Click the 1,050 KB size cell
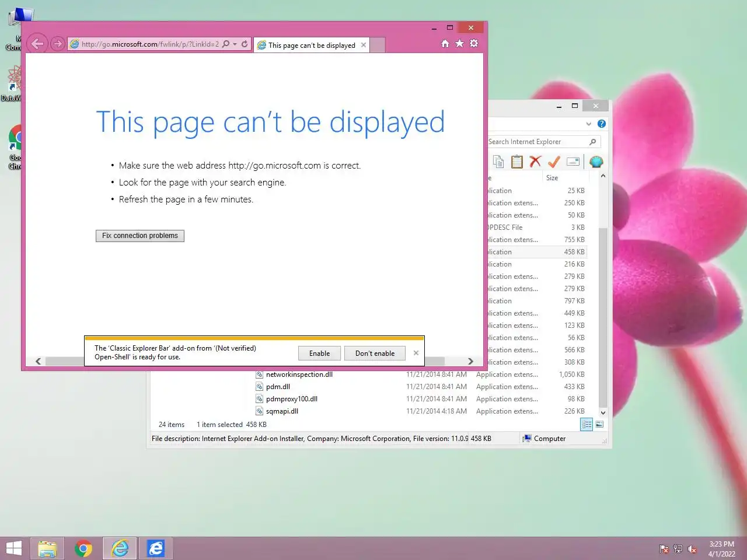This screenshot has height=560, width=747. pyautogui.click(x=571, y=374)
